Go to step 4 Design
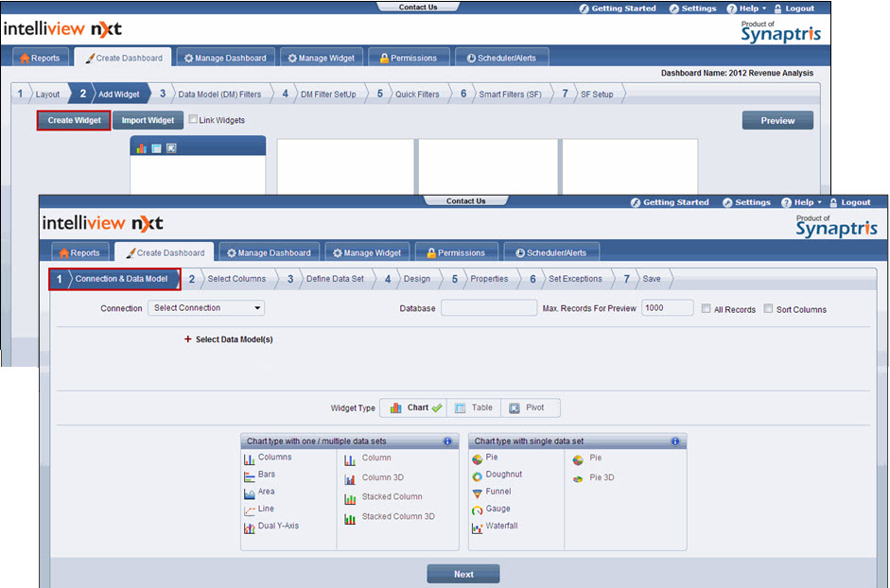The image size is (890, 588). pos(410,279)
